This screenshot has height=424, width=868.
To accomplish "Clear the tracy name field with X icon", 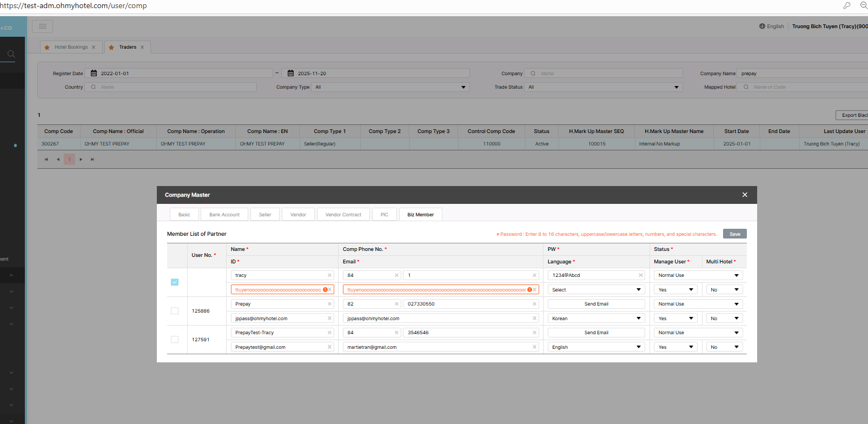I will click(329, 275).
